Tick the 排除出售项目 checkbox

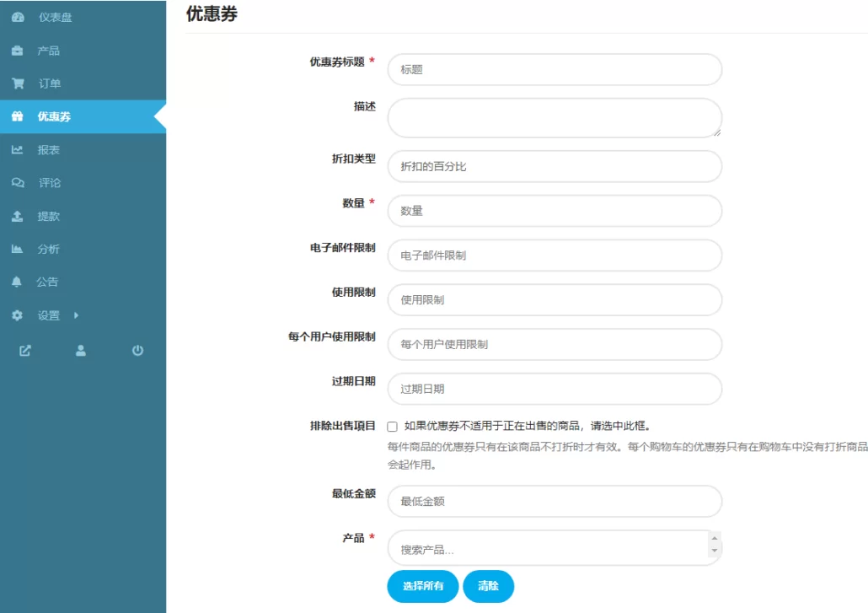[x=393, y=427]
